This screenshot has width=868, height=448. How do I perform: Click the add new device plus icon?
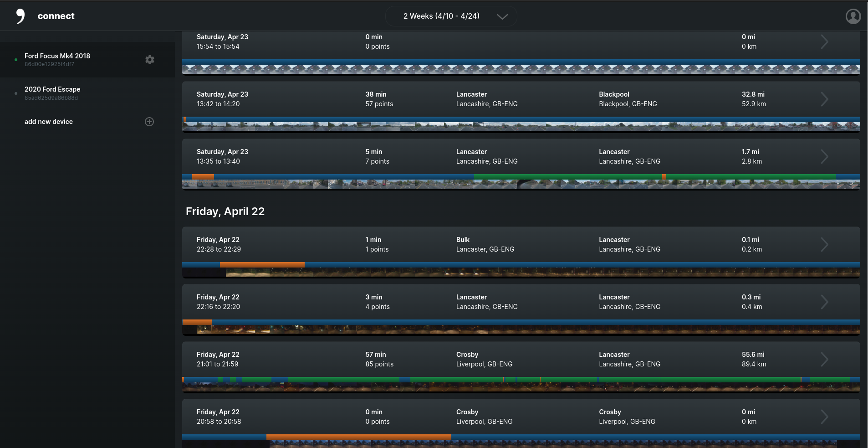pos(149,122)
